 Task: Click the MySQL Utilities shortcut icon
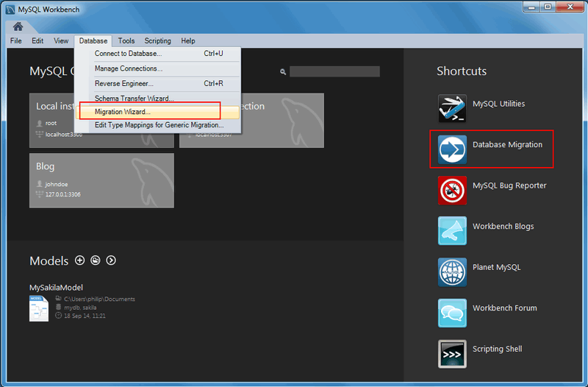(452, 108)
